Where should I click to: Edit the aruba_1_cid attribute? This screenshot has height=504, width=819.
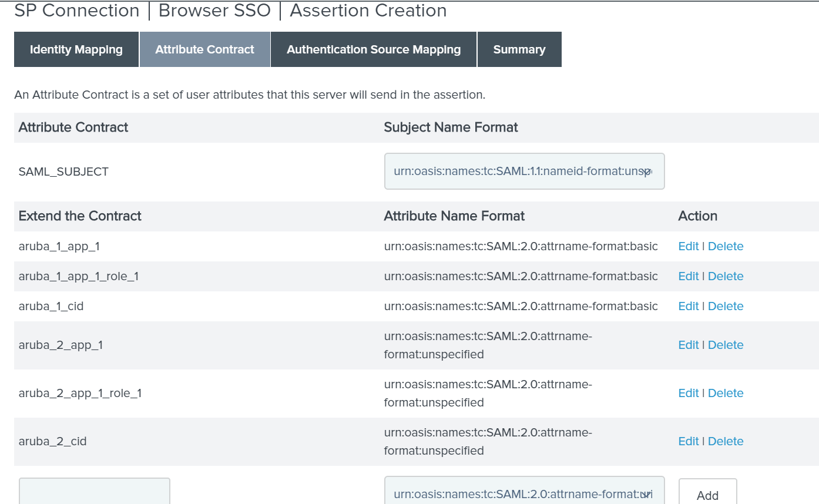pyautogui.click(x=689, y=306)
